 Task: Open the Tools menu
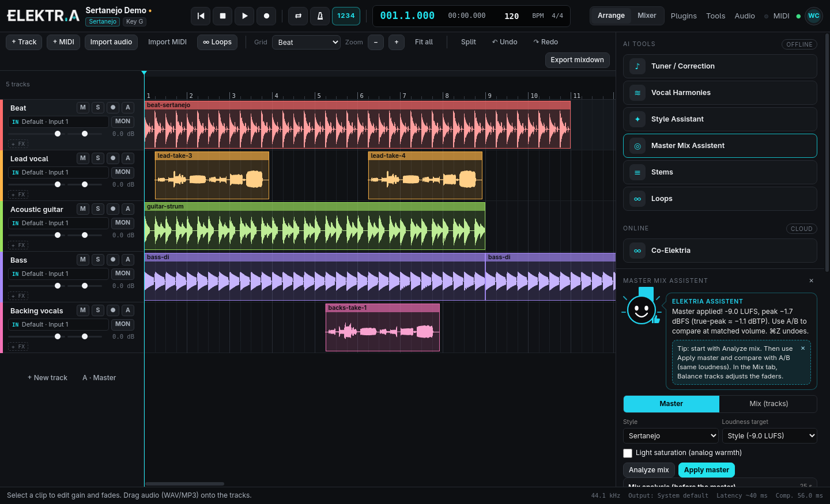716,16
